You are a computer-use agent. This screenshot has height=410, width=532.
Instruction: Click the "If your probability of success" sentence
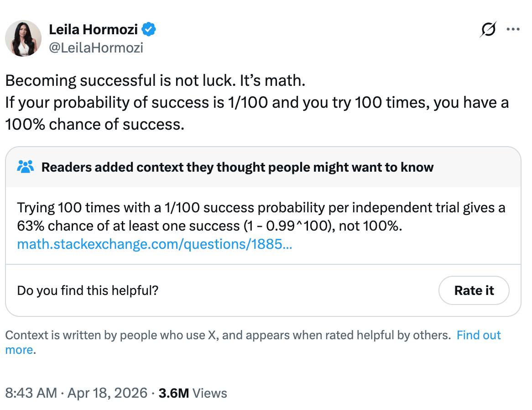click(256, 103)
